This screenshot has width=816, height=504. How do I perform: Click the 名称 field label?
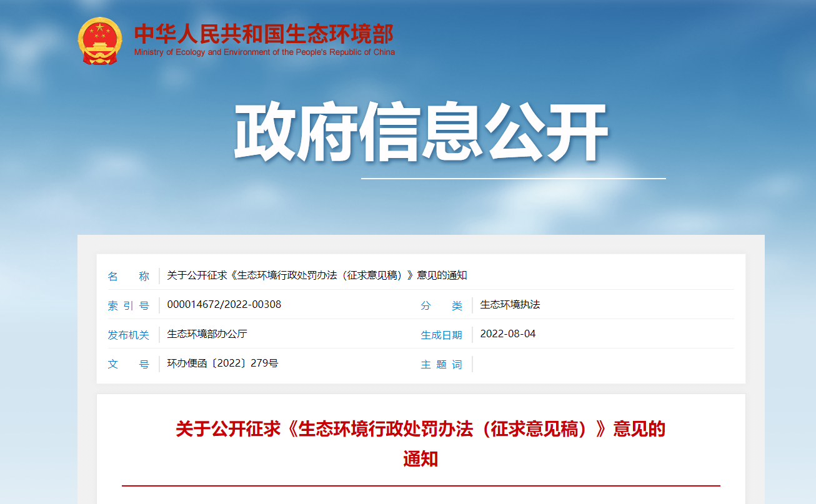pyautogui.click(x=129, y=276)
